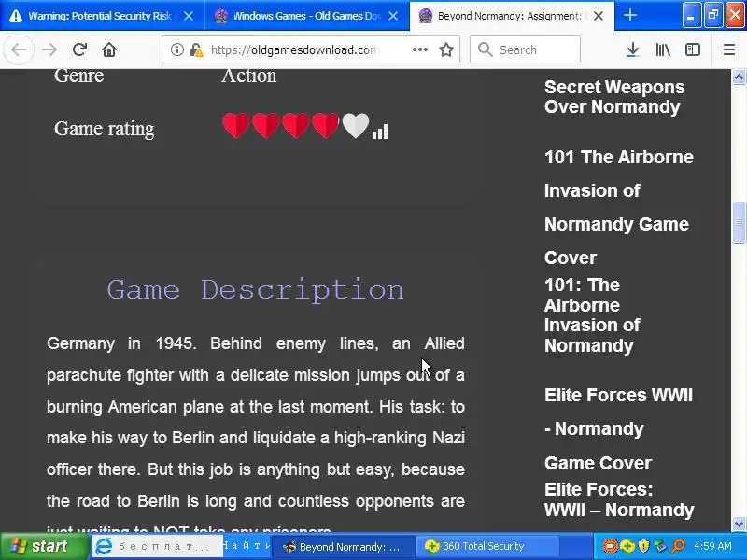
Task: Click the green plus 360 tray icon
Action: [627, 546]
